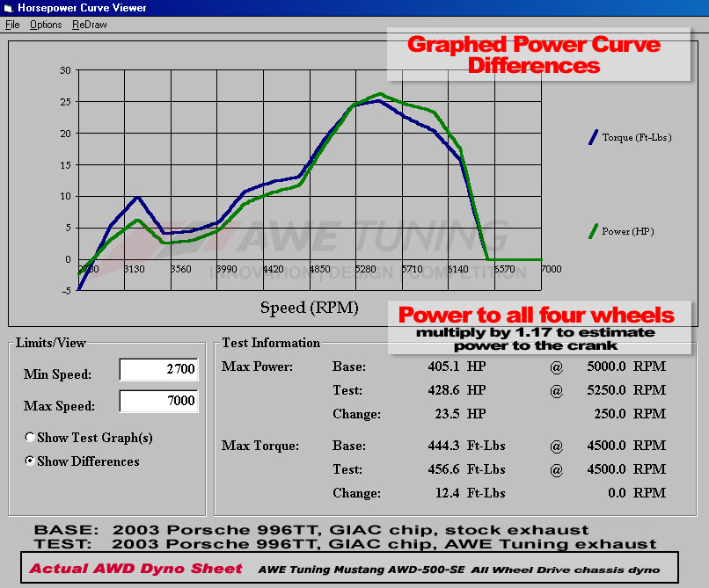Screen dimensions: 709x588
Task: Click the -5 y-axis tick label
Action: pyautogui.click(x=66, y=291)
